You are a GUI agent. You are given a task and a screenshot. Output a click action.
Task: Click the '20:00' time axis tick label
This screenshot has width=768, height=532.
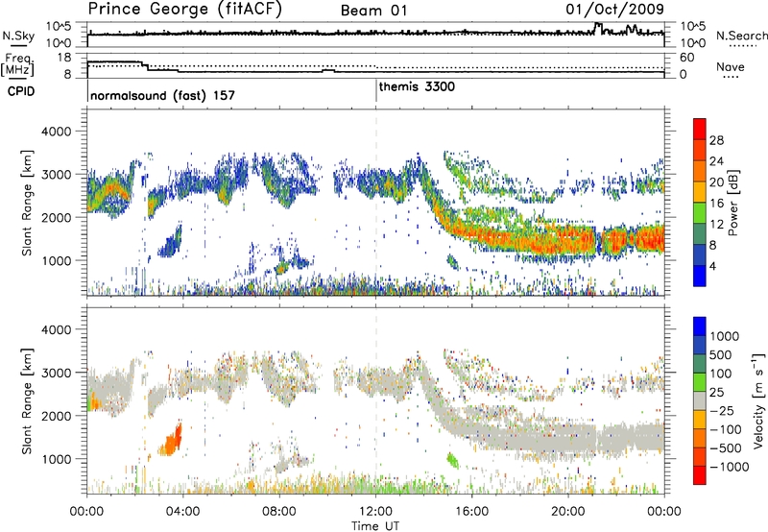568,512
